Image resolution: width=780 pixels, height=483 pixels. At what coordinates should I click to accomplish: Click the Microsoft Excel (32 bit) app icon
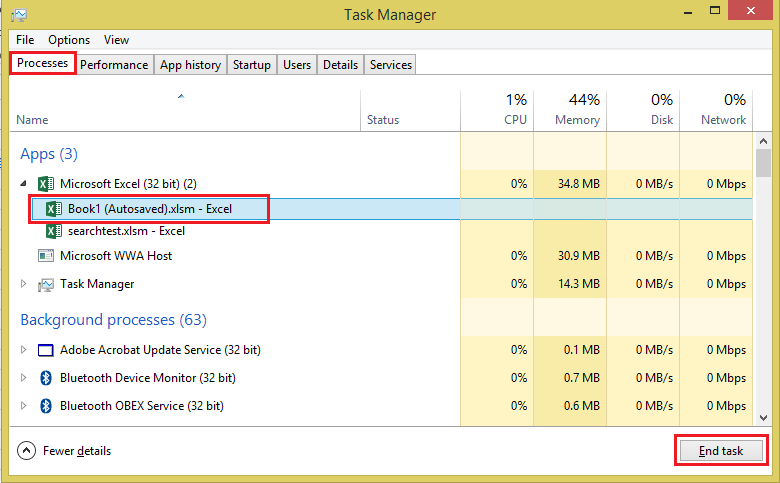(46, 184)
